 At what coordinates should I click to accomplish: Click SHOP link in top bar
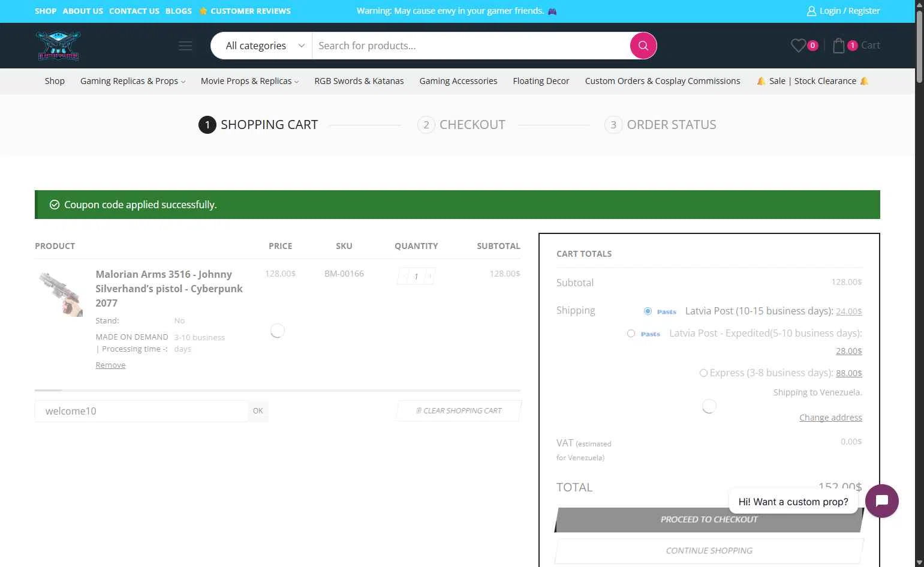tap(46, 11)
